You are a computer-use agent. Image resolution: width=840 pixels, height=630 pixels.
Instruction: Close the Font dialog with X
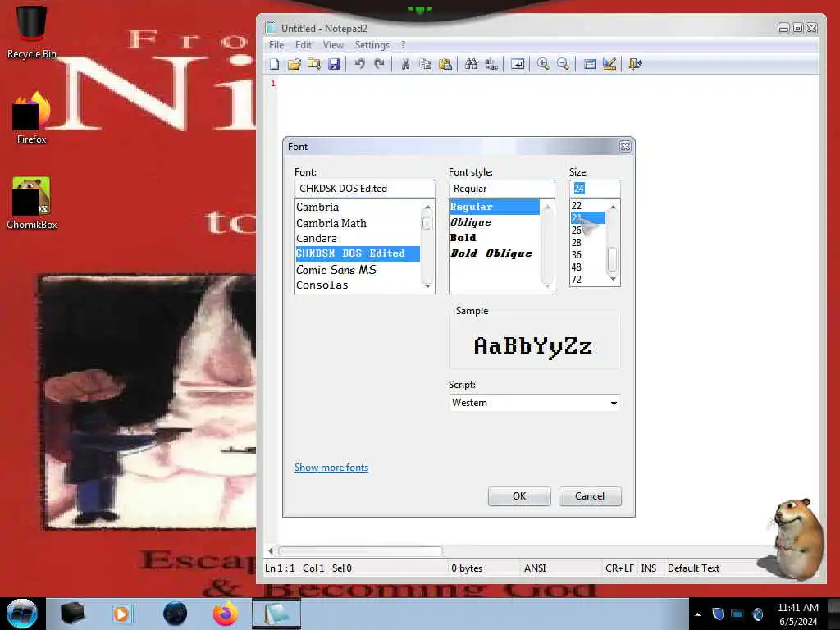coord(624,146)
